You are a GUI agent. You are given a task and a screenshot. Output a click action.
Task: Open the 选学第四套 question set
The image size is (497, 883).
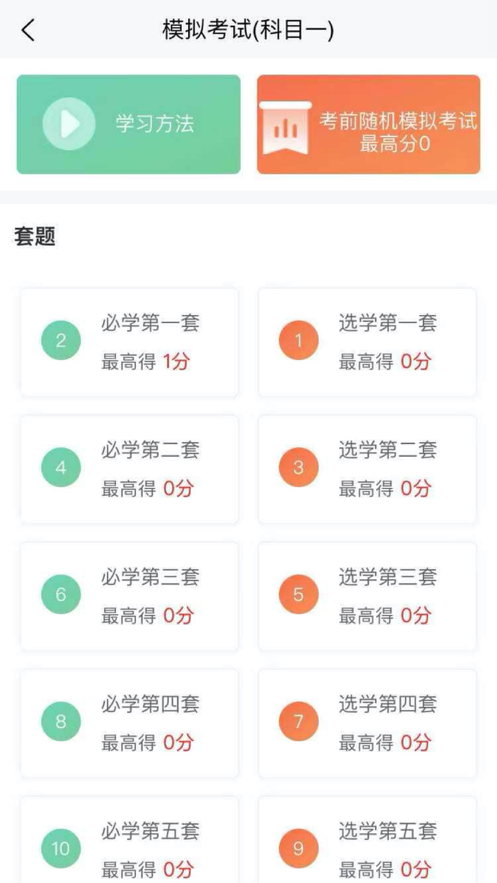click(x=368, y=724)
